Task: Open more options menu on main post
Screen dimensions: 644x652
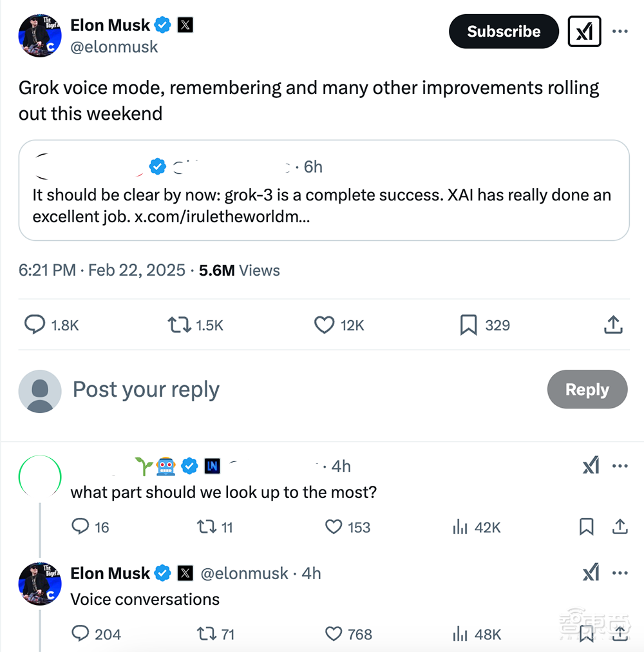Action: pyautogui.click(x=620, y=32)
